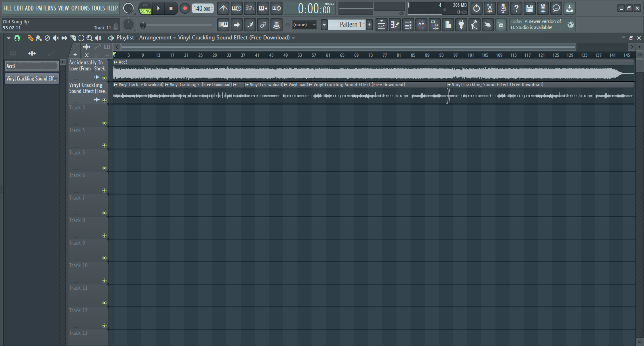The image size is (644, 346).
Task: Open the PATTERNS menu
Action: (x=46, y=8)
